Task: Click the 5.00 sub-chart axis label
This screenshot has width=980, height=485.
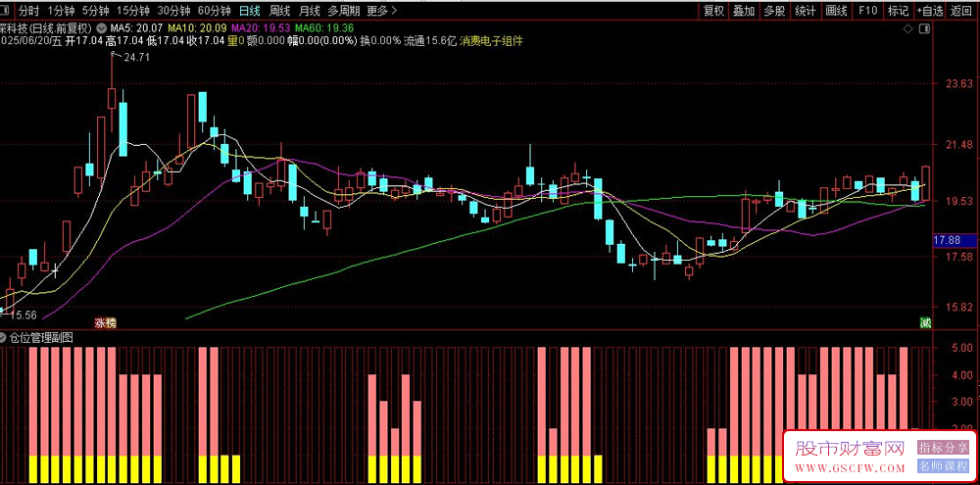Action: 960,348
